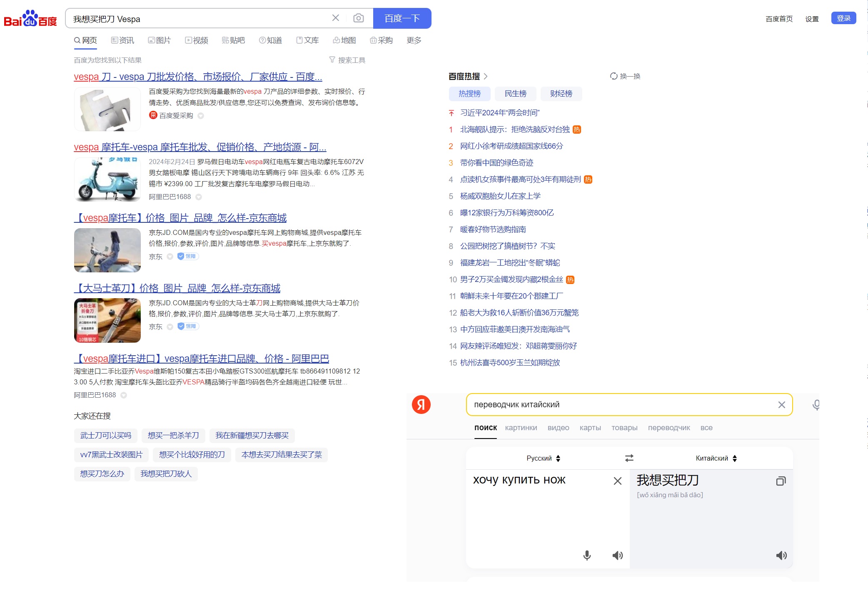Open Yandex товары tab
The width and height of the screenshot is (868, 598).
point(624,428)
